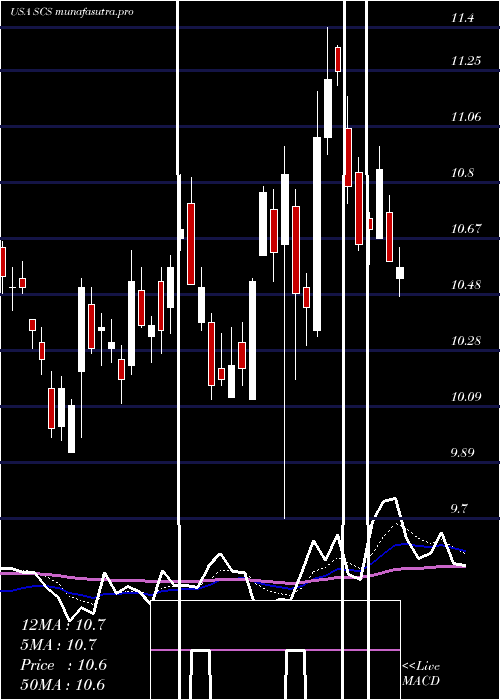Click the <<Live MACD label
The width and height of the screenshot is (500, 700).
pyautogui.click(x=421, y=674)
